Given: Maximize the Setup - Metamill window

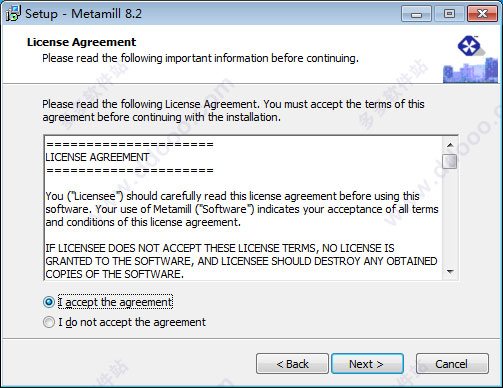Looking at the screenshot, I should point(449,14).
